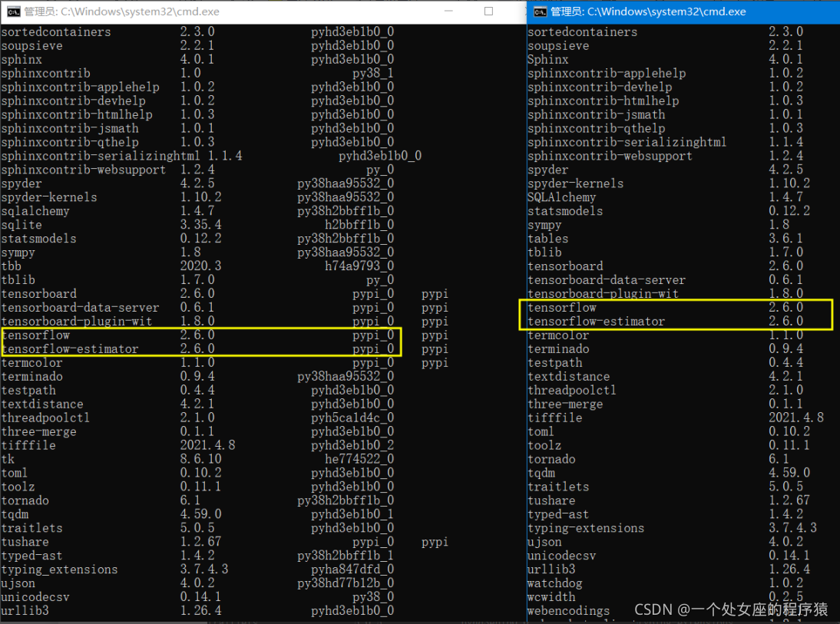Select 'tbb' in the left window
Image resolution: width=840 pixels, height=624 pixels.
tap(12, 266)
